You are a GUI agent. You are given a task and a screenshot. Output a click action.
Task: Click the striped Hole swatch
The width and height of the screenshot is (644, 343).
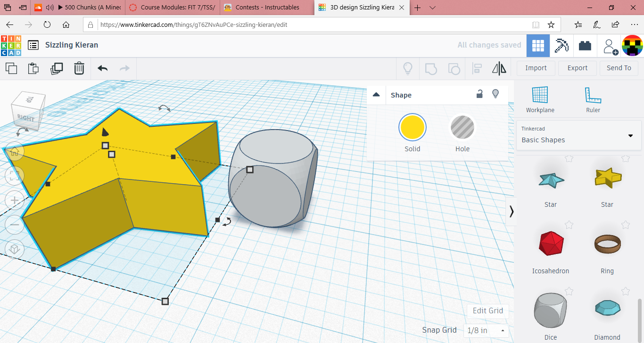pyautogui.click(x=462, y=128)
